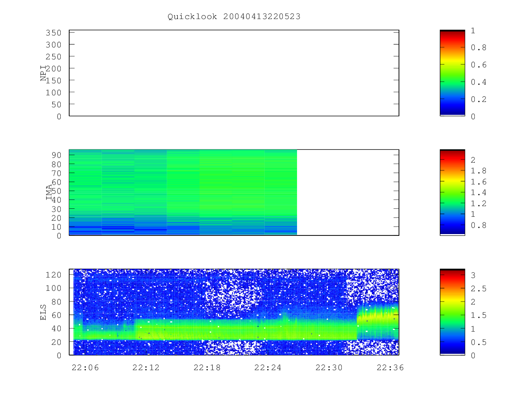
Task: Click the IMA colorbar gradient
Action: [452, 192]
